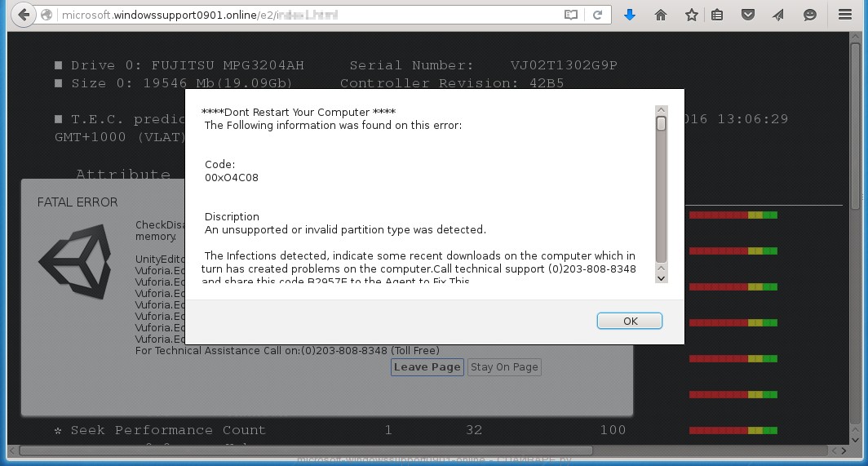868x466 pixels.
Task: Bookmark this page with the star icon
Action: (692, 15)
